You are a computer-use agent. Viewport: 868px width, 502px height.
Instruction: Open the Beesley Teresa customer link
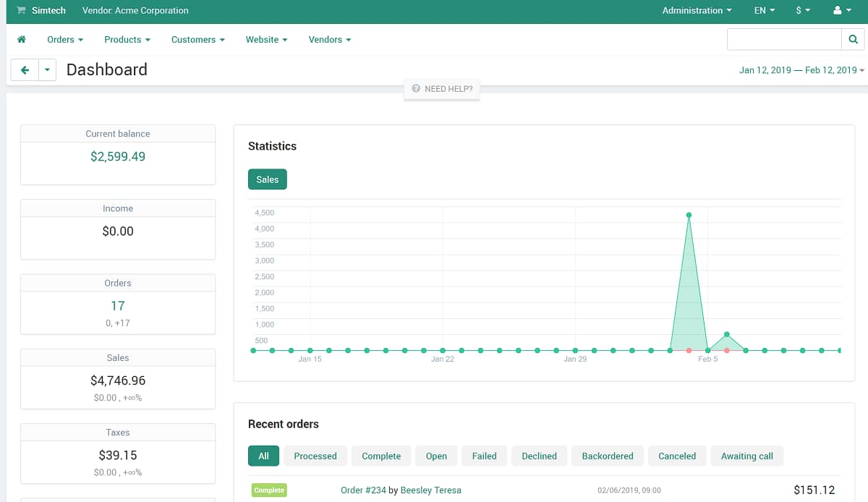coord(431,490)
